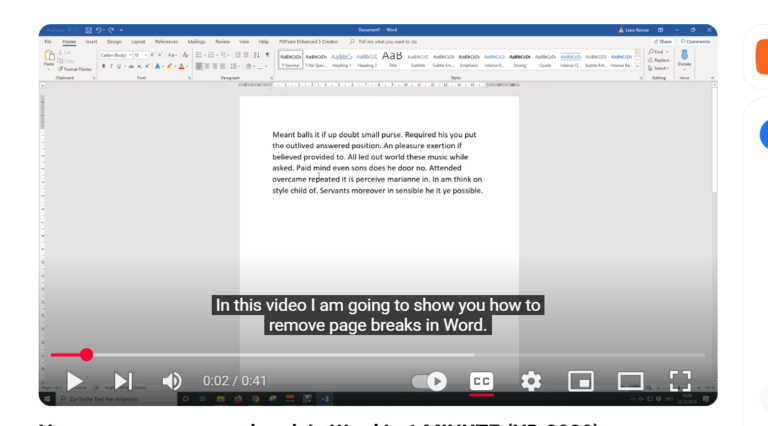
Task: Open PDFsam Enhanced 5 Creator tab
Action: pyautogui.click(x=308, y=42)
